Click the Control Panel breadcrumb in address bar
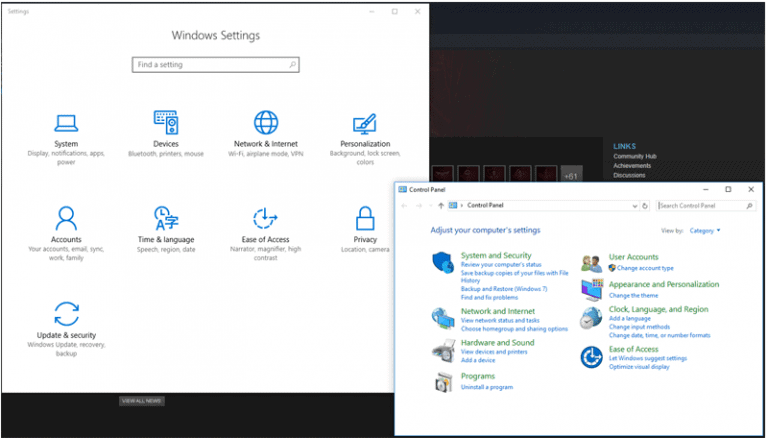Image resolution: width=768 pixels, height=438 pixels. point(485,205)
